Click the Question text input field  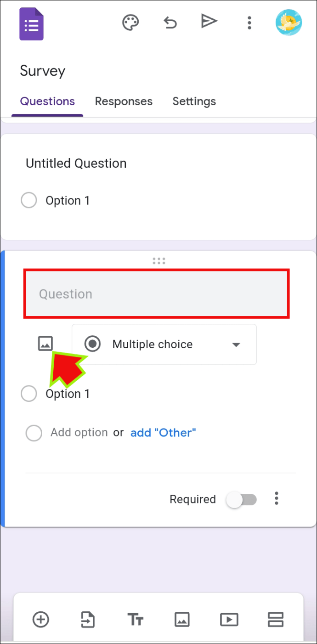(x=156, y=293)
